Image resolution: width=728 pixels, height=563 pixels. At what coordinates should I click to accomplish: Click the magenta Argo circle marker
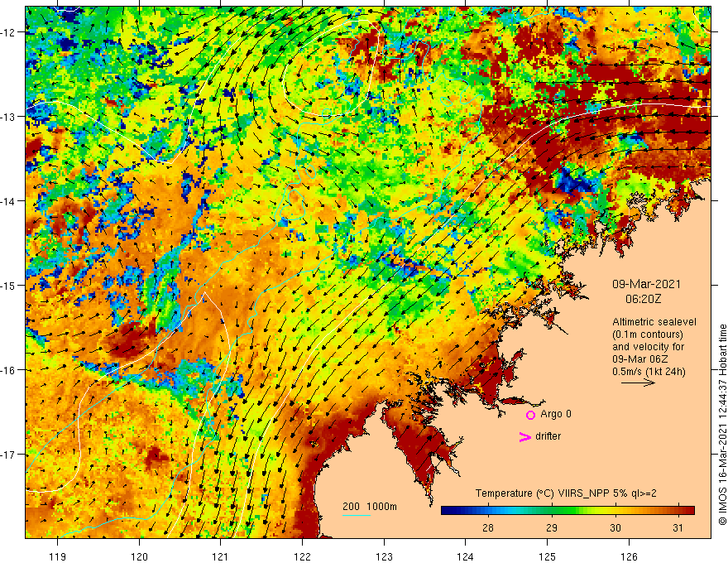pyautogui.click(x=530, y=415)
